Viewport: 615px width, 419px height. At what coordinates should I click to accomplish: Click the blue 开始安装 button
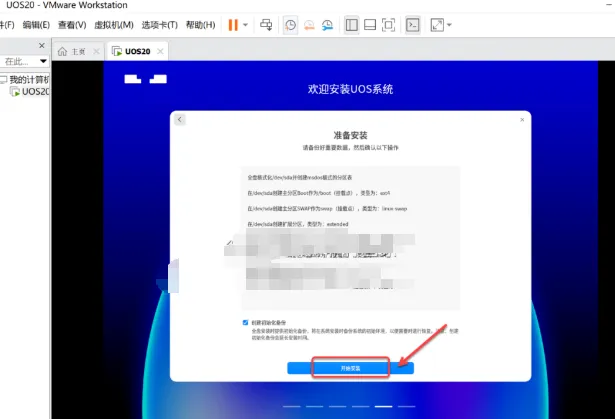[x=350, y=368]
